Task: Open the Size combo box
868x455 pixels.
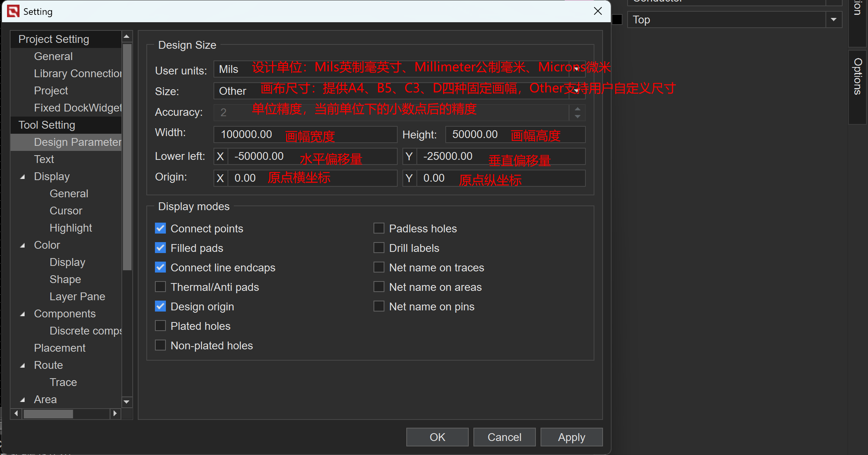Action: point(576,91)
